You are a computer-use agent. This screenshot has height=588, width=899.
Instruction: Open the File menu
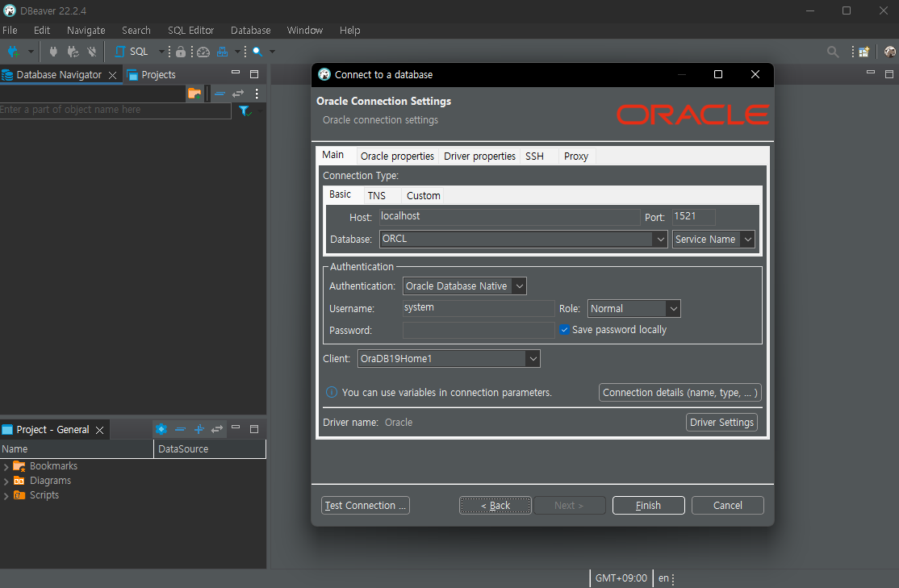(x=10, y=31)
